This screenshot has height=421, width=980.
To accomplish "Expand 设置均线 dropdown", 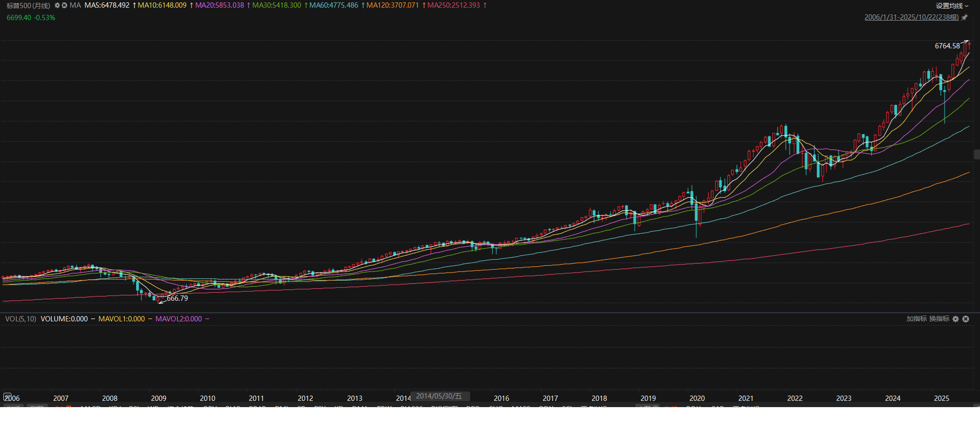I will [x=952, y=6].
